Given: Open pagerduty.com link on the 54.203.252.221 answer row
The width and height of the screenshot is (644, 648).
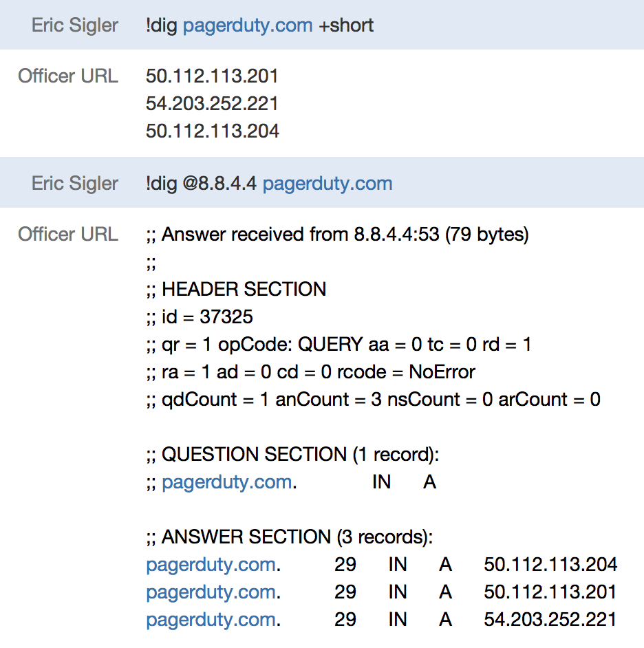Looking at the screenshot, I should pos(211,620).
